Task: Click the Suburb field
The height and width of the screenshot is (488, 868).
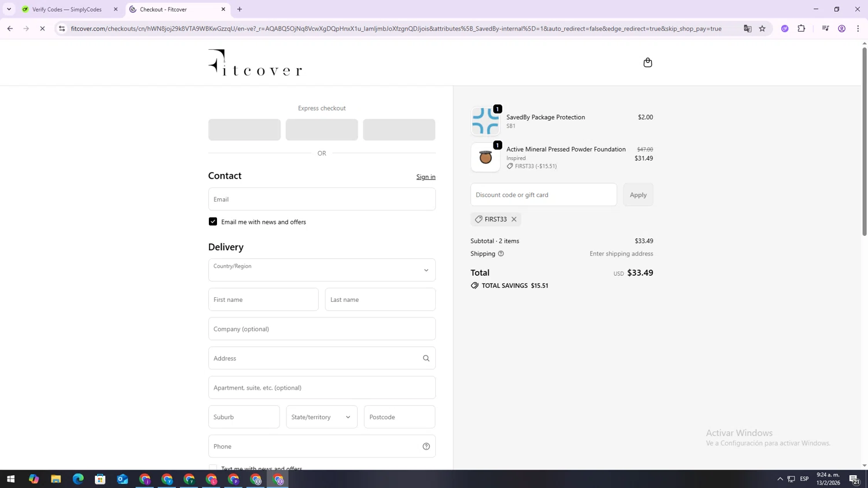Action: coord(244,417)
